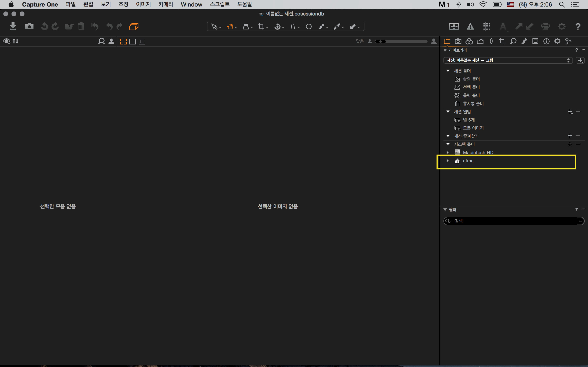This screenshot has height=367, width=588.
Task: Click the camera Capture icon in toolbar
Action: point(29,26)
